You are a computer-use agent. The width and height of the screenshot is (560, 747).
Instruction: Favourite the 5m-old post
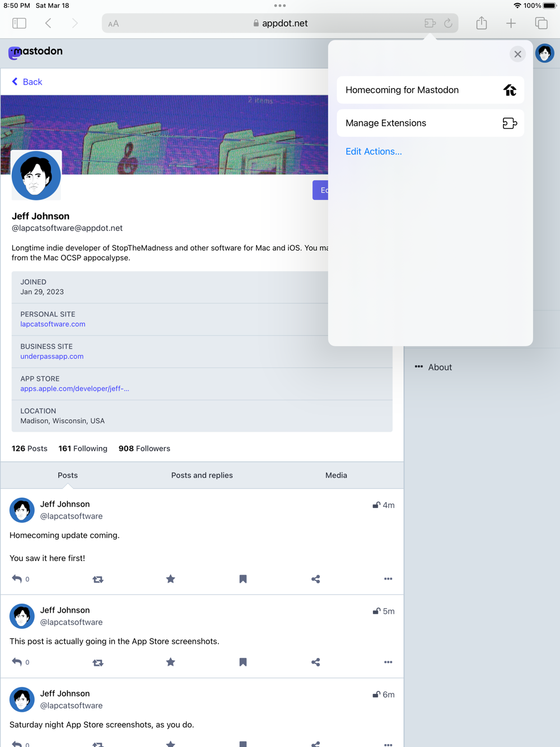[171, 662]
